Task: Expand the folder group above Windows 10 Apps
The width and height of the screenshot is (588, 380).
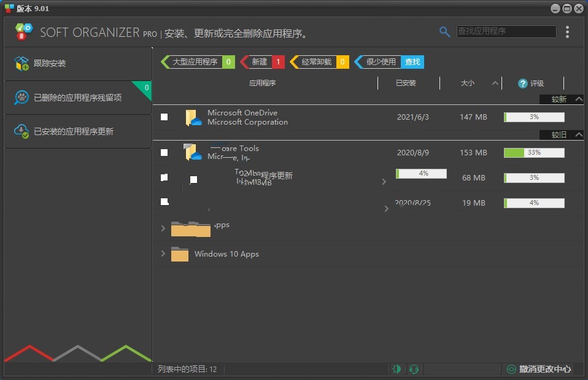Action: click(163, 228)
